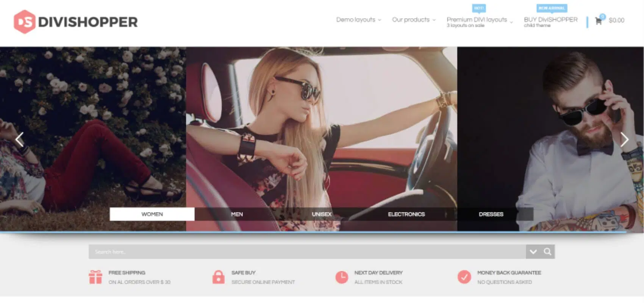Click the Safe Buy padlock icon
Screen dimensions: 644x303
[218, 277]
